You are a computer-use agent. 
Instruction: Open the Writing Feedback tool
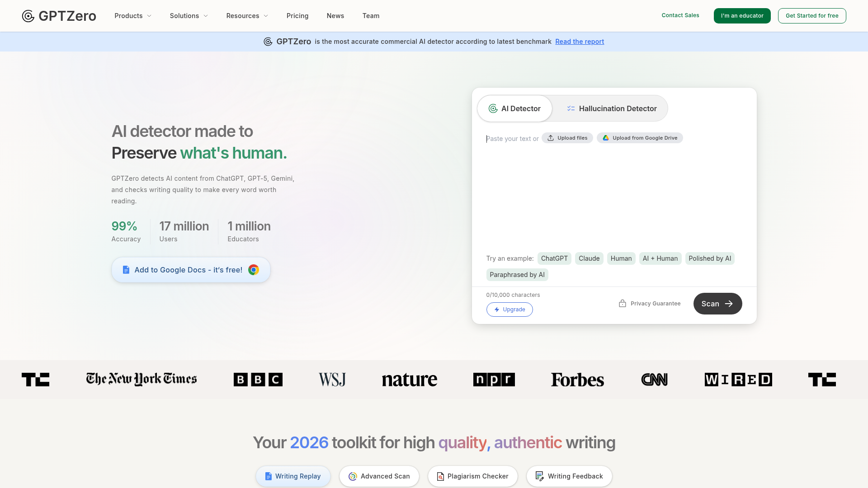tap(569, 476)
